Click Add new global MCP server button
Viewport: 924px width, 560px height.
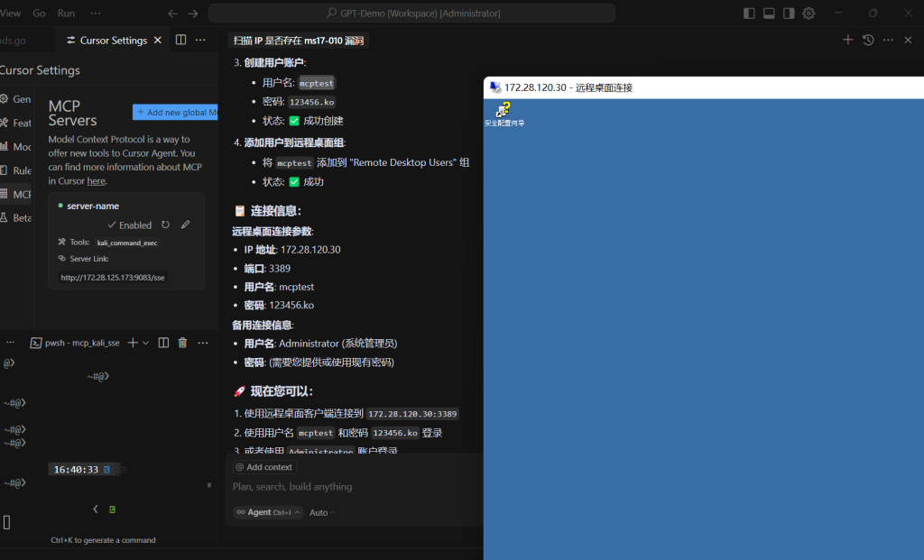point(175,112)
